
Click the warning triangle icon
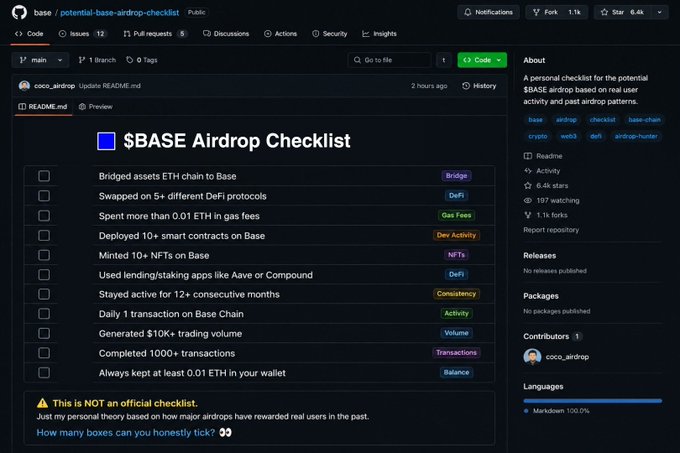tap(42, 403)
